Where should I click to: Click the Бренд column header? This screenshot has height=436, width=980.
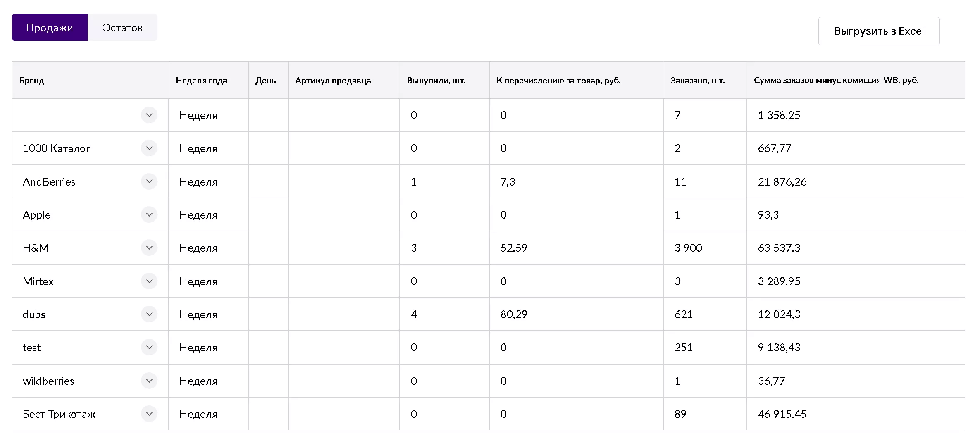32,81
